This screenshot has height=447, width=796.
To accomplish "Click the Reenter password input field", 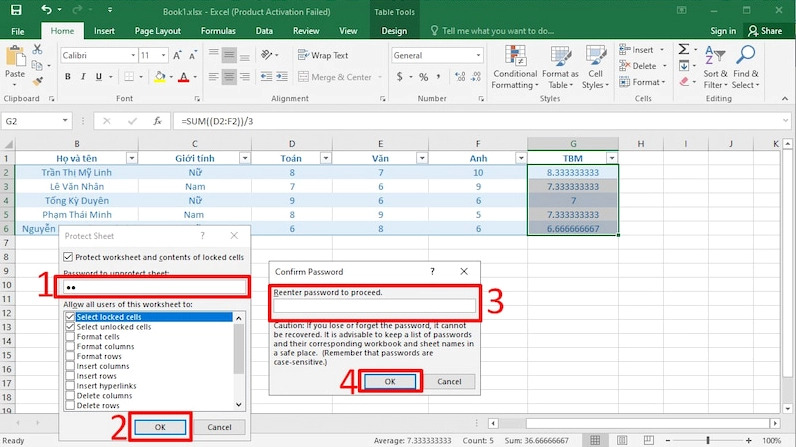I will pyautogui.click(x=375, y=305).
